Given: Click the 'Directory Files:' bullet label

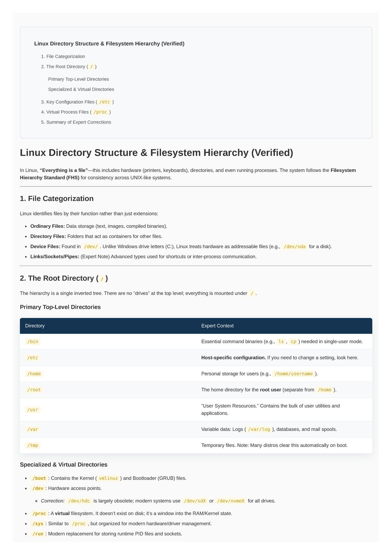Looking at the screenshot, I should 48,236.
